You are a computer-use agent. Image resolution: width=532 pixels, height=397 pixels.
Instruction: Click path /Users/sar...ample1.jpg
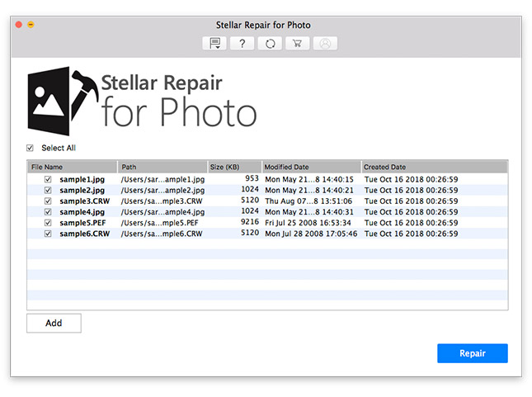[162, 179]
